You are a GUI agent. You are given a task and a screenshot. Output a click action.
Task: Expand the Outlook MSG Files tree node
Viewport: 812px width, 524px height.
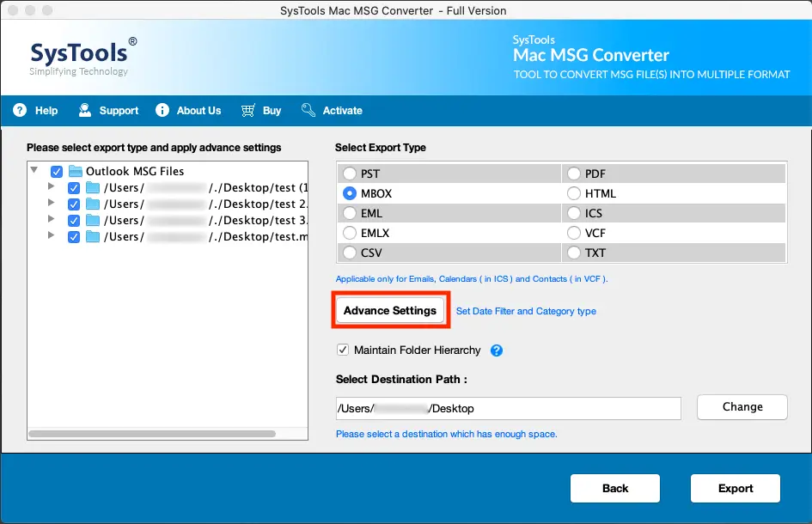(35, 171)
